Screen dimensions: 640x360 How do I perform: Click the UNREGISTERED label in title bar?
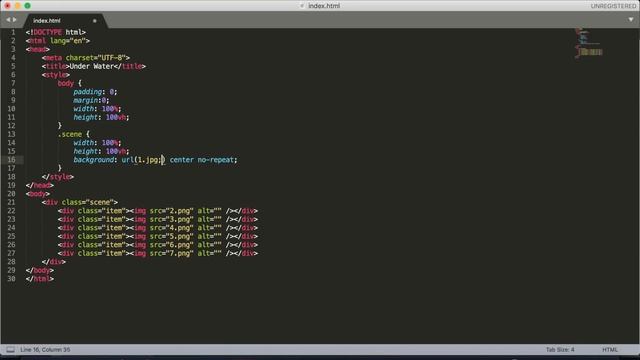click(x=613, y=6)
